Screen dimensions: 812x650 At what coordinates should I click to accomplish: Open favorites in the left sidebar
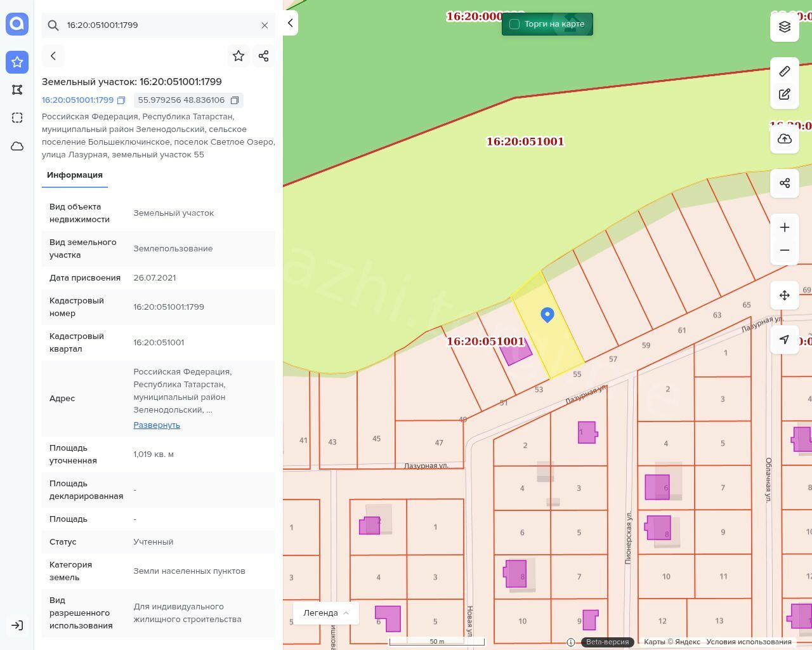coord(17,62)
